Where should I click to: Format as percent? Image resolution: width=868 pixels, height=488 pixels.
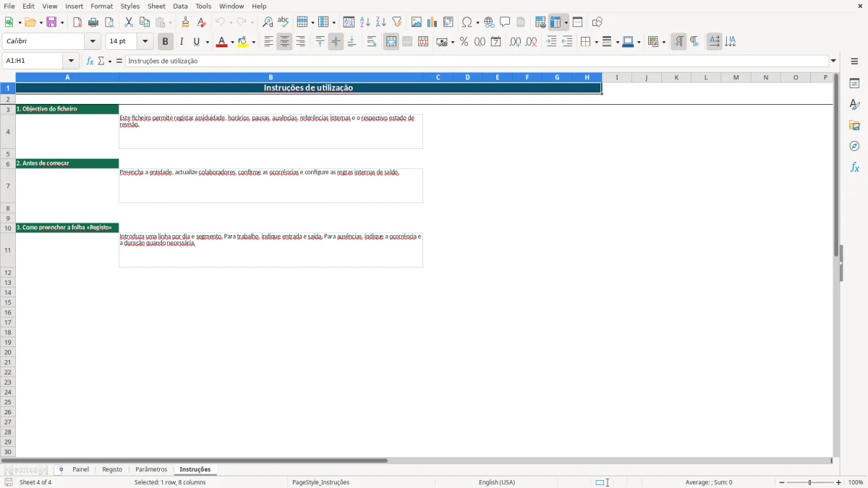(464, 42)
